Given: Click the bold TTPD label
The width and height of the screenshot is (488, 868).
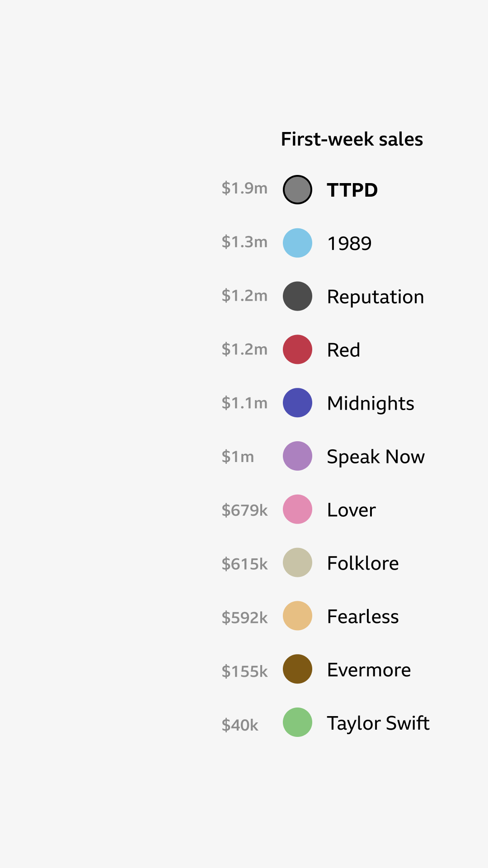Looking at the screenshot, I should point(352,190).
